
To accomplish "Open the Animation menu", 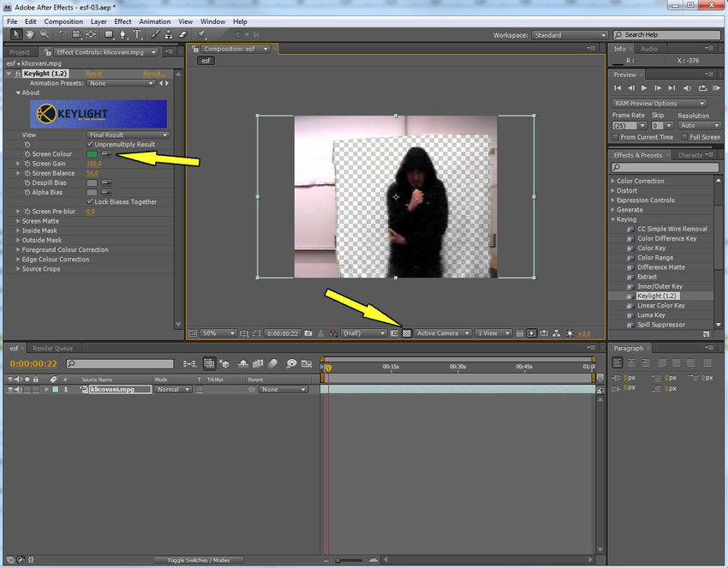I will point(155,21).
